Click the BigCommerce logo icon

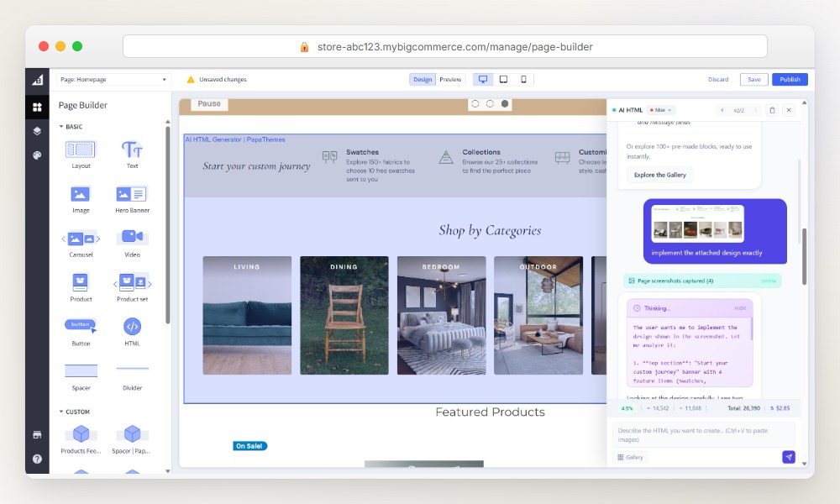(35, 80)
